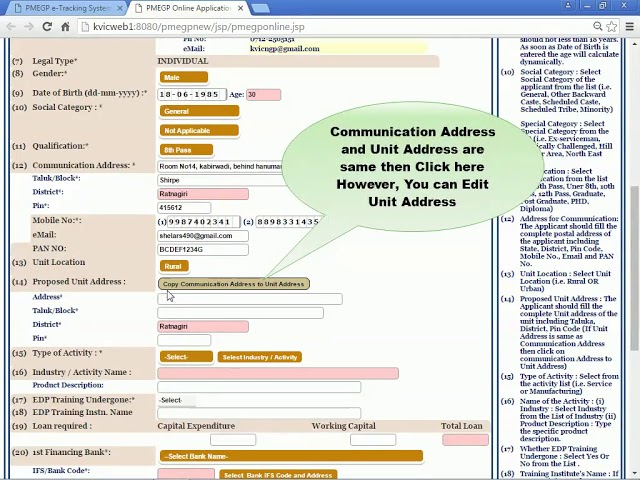Open Unit Location dropdown showing Rural
Viewport: 640px width, 480px height.
[174, 266]
